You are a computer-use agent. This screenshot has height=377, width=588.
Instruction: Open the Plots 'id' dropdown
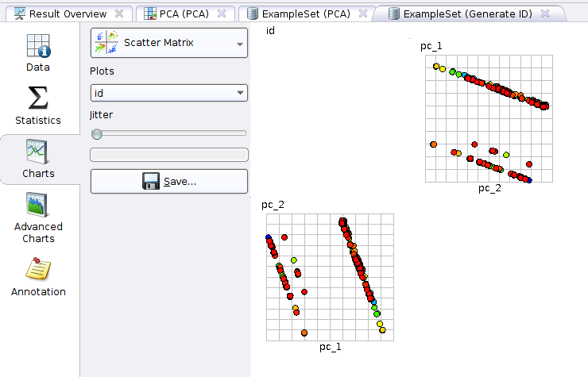coord(240,94)
